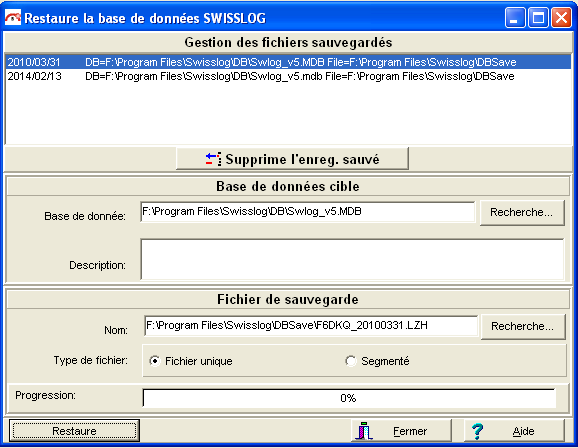Screen dimensions: 578x448
Task: Click into the Base de donnée path field
Action: coord(308,212)
